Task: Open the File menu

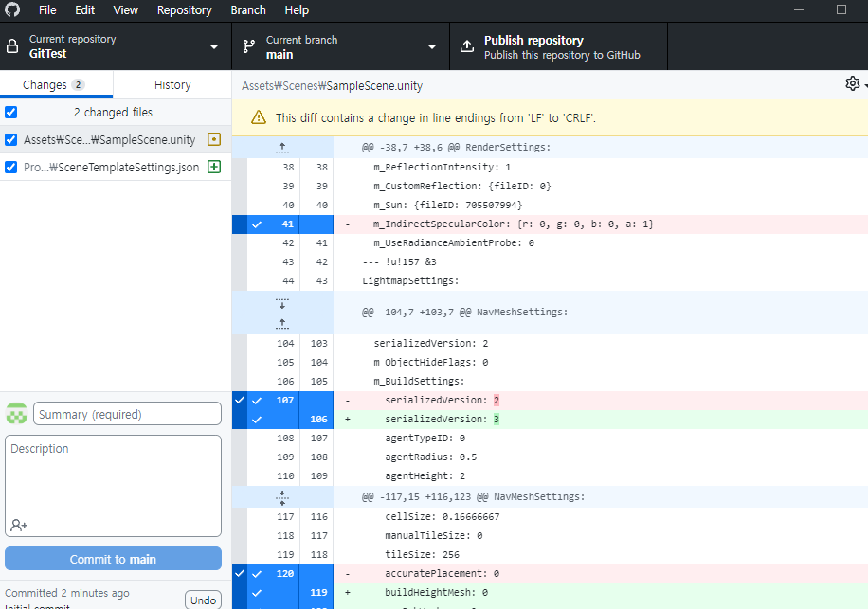Action: 47,10
